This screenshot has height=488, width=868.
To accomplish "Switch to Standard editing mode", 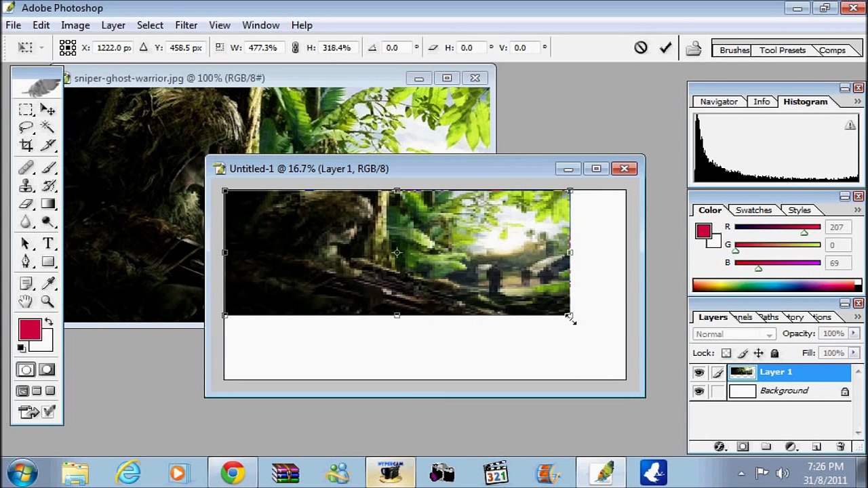I will 26,369.
